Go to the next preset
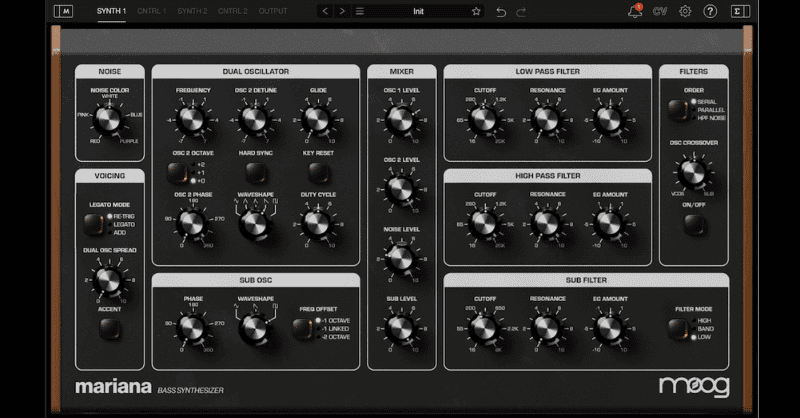This screenshot has width=800, height=418. 342,11
